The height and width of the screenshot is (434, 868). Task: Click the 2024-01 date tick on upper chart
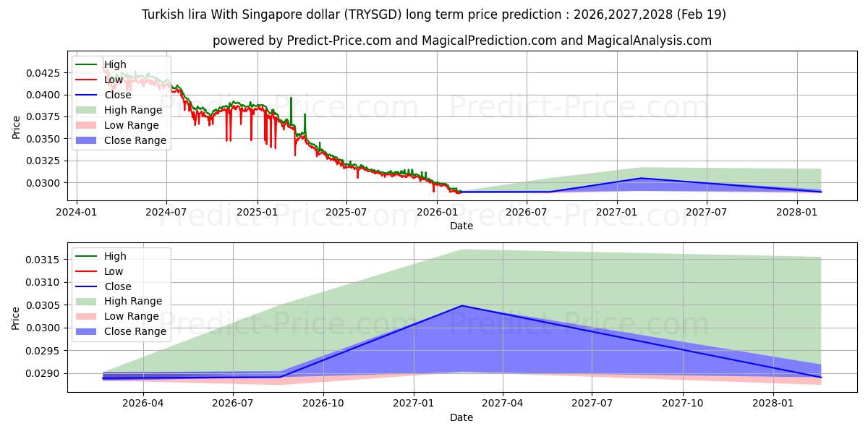point(77,212)
